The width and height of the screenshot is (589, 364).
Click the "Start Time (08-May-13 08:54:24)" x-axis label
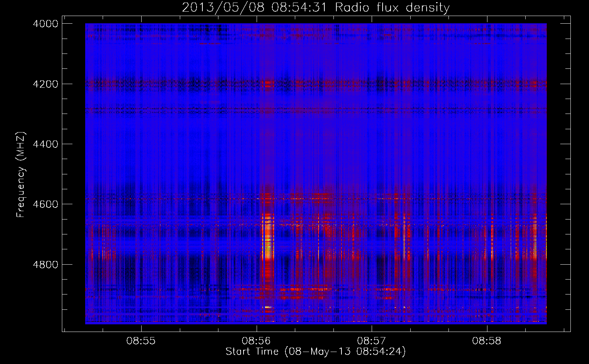click(x=316, y=352)
